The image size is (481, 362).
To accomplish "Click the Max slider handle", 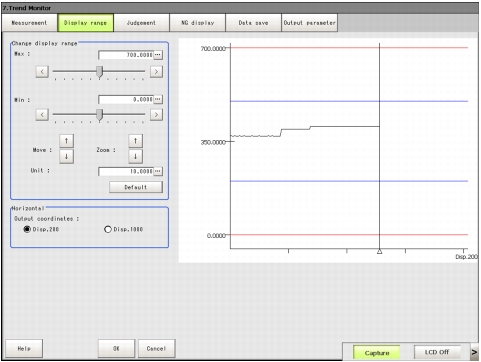I will 99,71.
